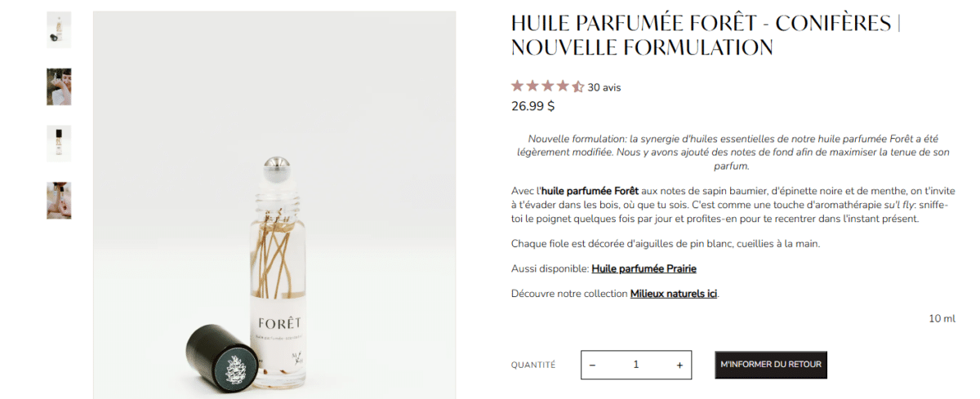Click the half-filled fifth rating star
The width and height of the screenshot is (980, 399).
click(577, 86)
